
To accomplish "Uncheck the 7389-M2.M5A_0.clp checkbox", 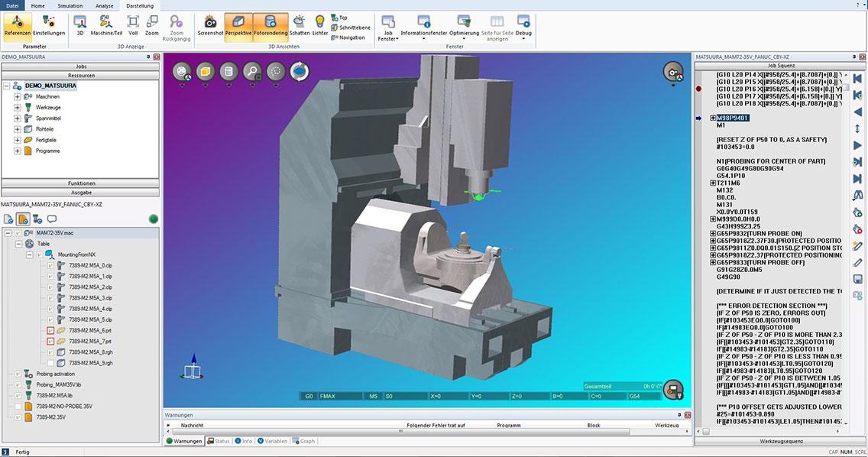I will (x=50, y=265).
